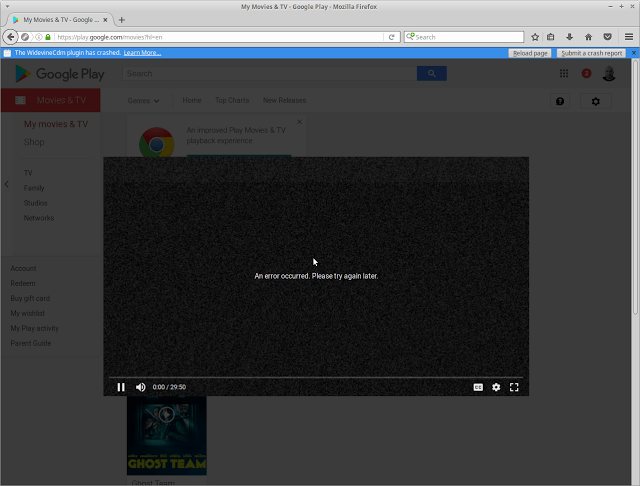
Task: Open a new browser tab
Action: click(x=122, y=20)
